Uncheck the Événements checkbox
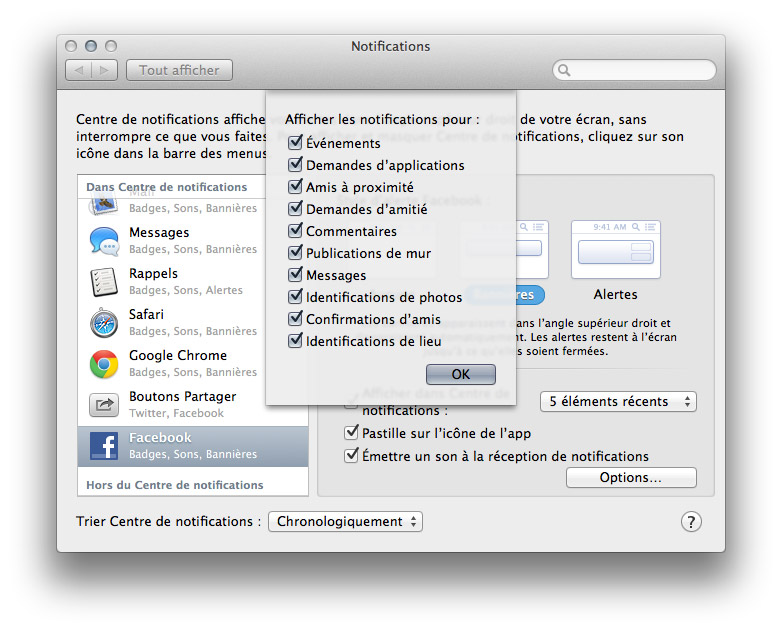 tap(295, 143)
